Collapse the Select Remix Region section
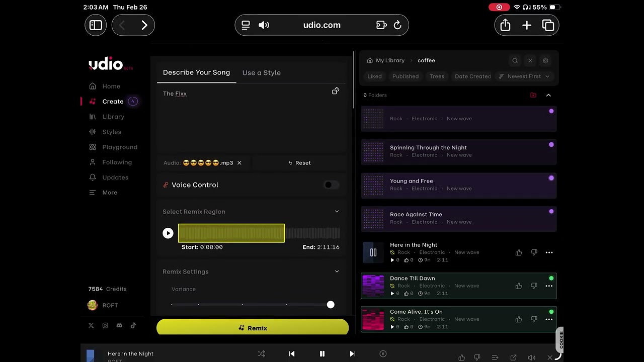This screenshot has height=362, width=644. [x=337, y=212]
